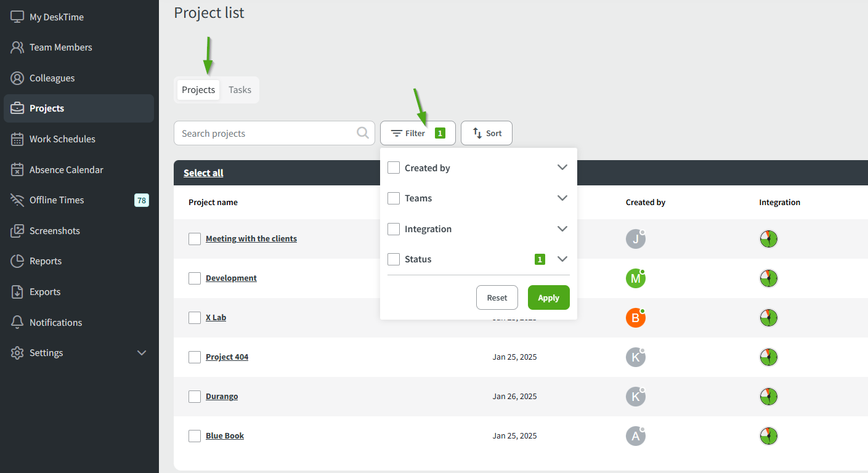Click the DeskTime integration icon for Durango

click(768, 397)
